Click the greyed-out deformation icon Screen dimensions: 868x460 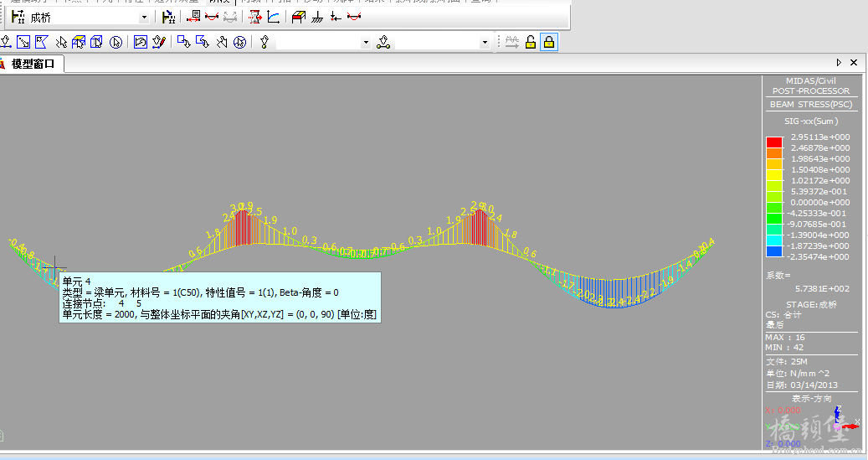coord(229,18)
